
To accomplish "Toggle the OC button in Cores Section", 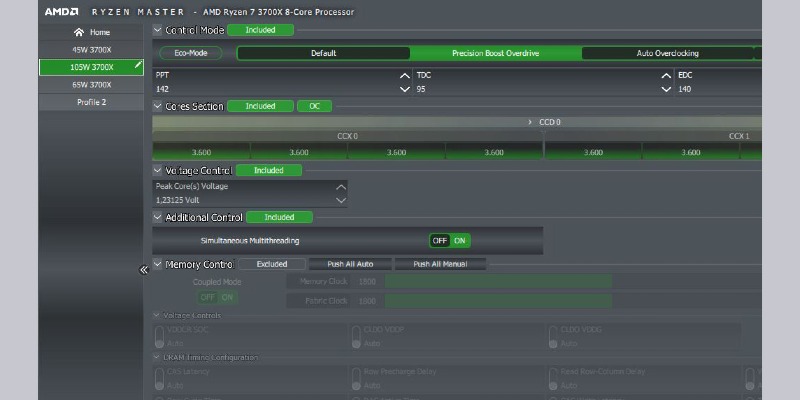I will [x=314, y=106].
